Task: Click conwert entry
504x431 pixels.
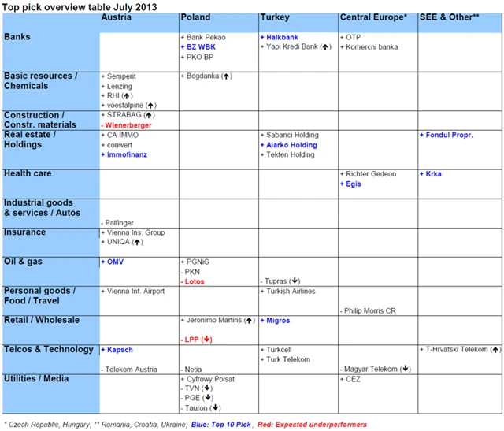Action: (x=117, y=145)
